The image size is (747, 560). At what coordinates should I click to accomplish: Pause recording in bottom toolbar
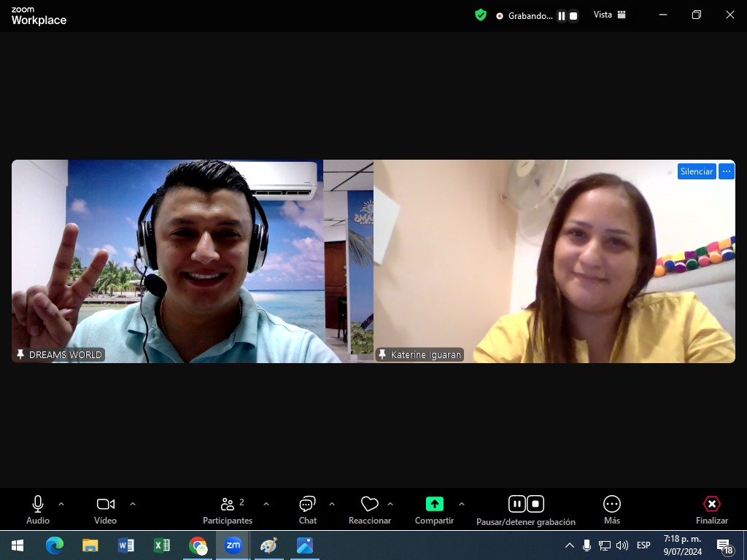tap(517, 504)
